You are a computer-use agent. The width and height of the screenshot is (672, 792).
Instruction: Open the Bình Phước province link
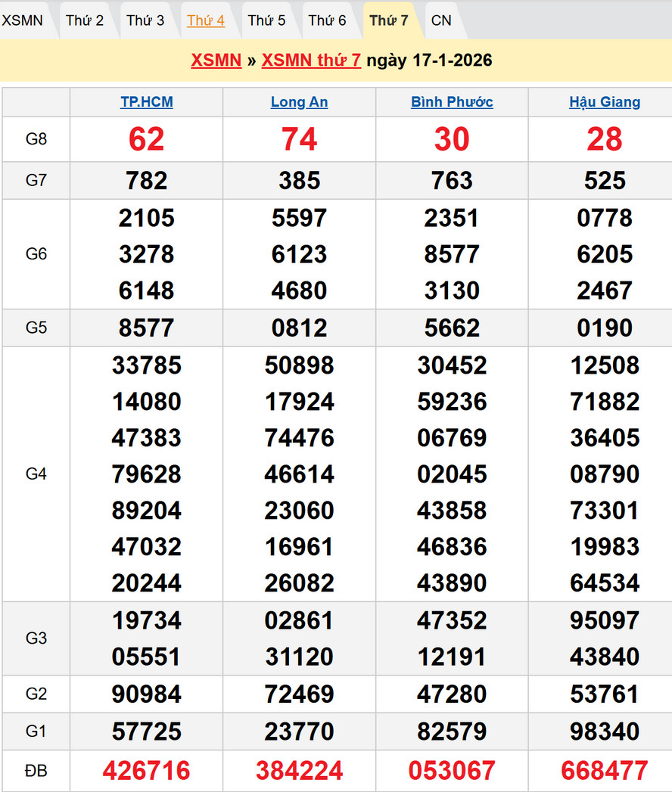[452, 102]
